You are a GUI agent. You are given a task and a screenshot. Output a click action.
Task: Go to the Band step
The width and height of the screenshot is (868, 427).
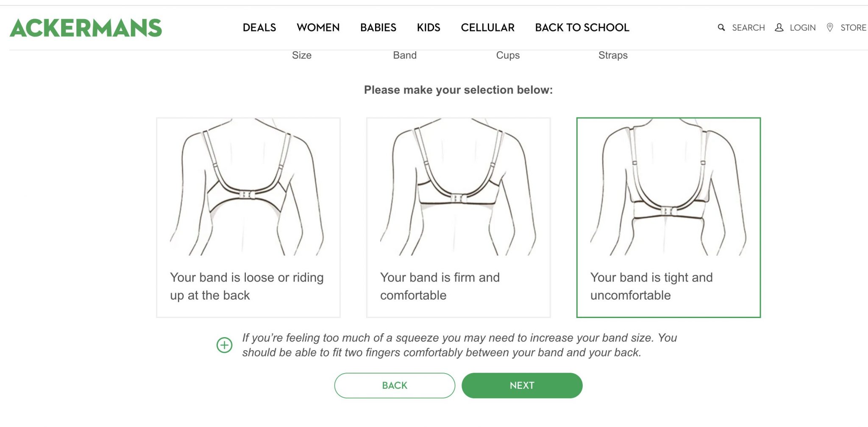point(404,55)
